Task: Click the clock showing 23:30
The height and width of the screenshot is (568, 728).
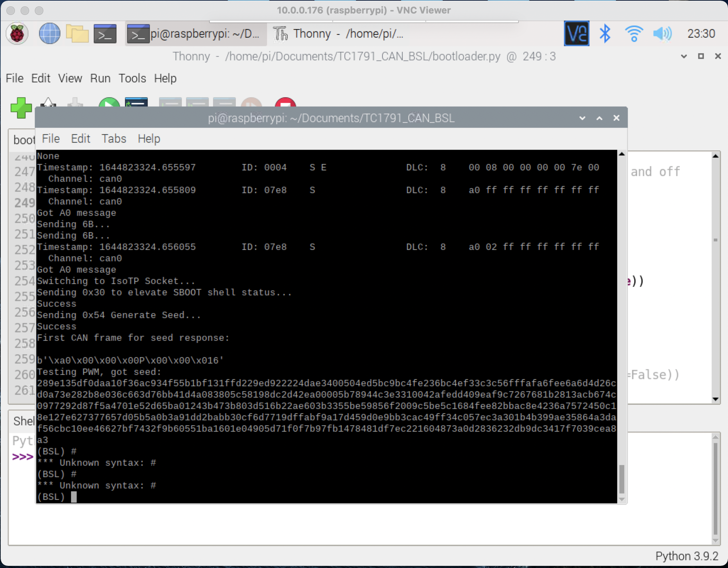Action: point(701,34)
